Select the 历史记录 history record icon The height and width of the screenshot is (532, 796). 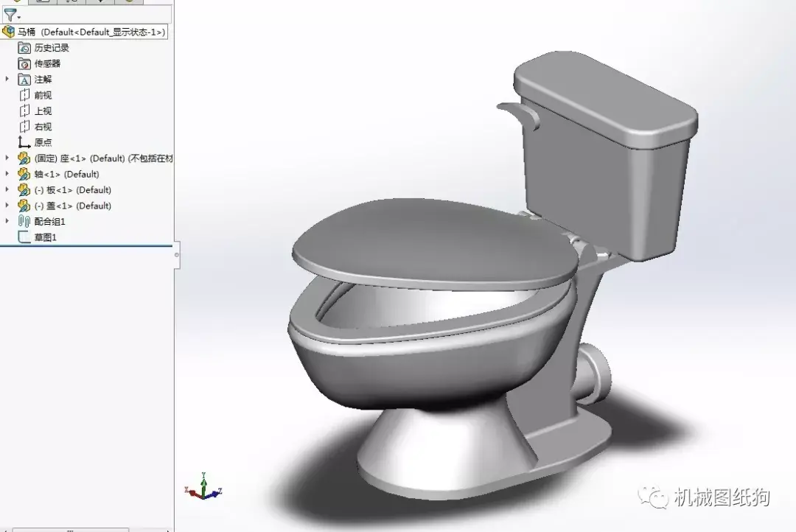click(x=24, y=47)
